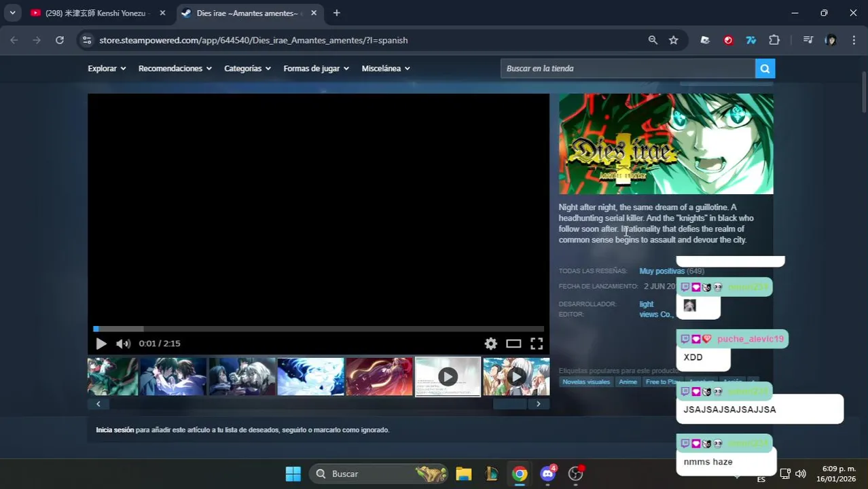This screenshot has width=868, height=489.
Task: Select the dark-haired couple screenshot thumbnail
Action: (x=173, y=377)
